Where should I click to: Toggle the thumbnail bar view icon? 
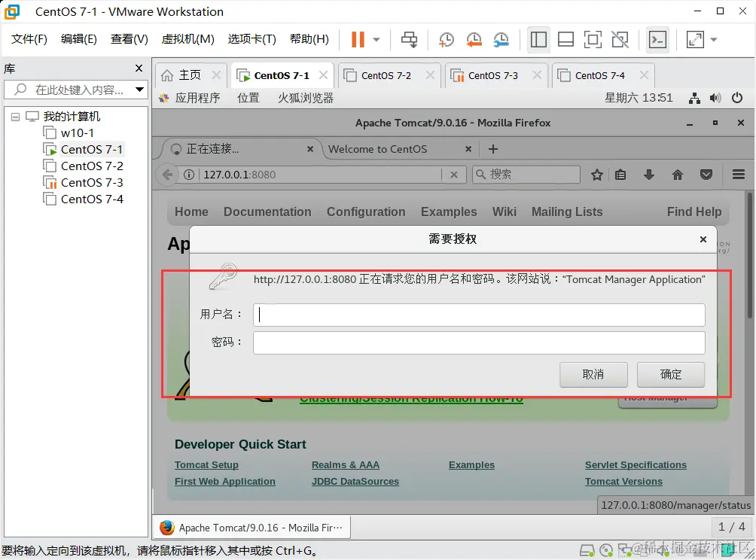[565, 40]
